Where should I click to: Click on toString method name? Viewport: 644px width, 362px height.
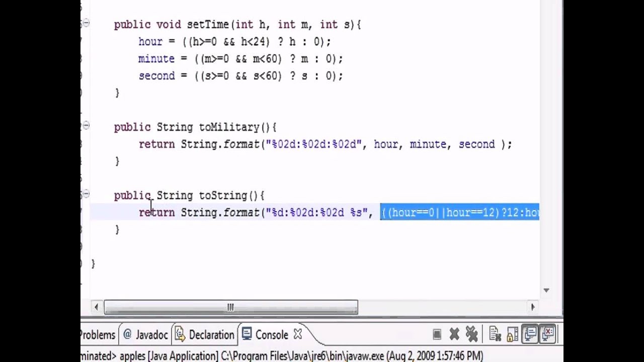point(223,196)
